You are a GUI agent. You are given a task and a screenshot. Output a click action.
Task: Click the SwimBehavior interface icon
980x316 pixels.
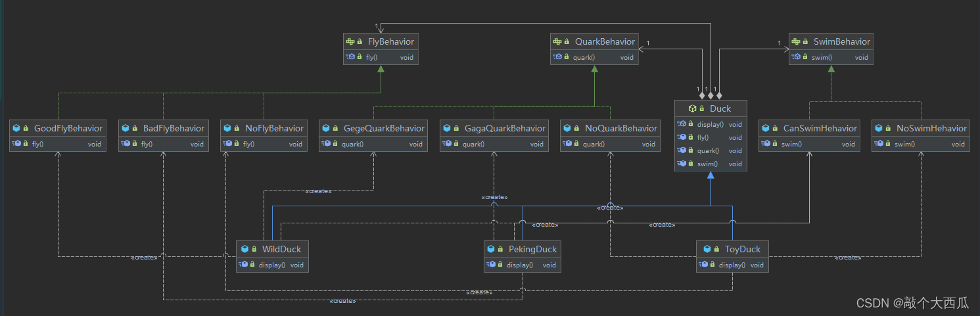[796, 41]
